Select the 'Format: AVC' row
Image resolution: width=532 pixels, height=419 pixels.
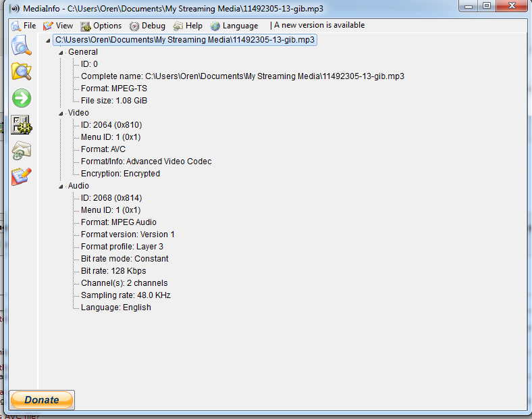[103, 149]
